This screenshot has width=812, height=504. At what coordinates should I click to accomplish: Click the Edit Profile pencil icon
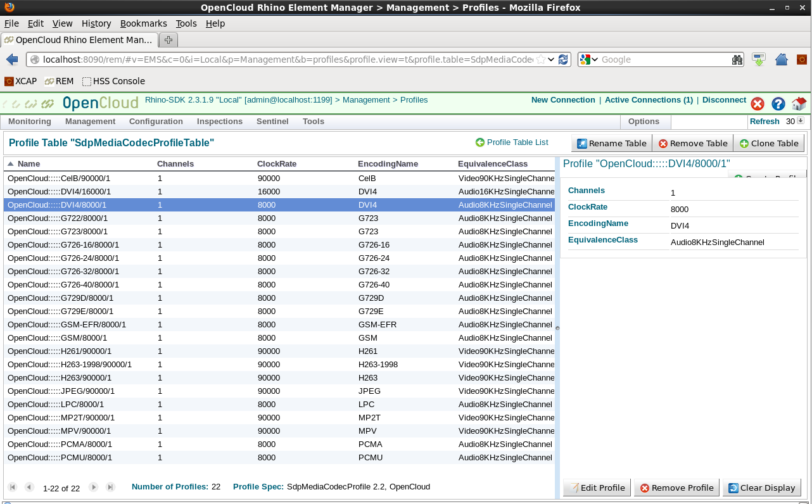click(574, 488)
